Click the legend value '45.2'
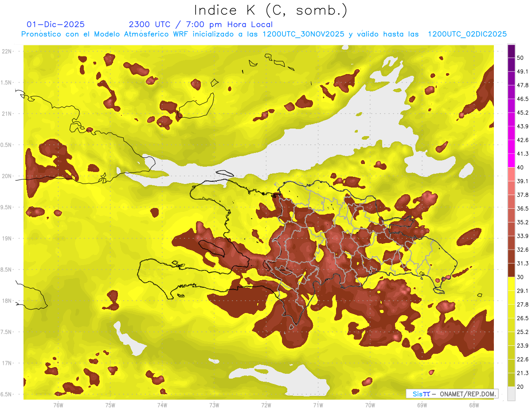The height and width of the screenshot is (411, 532). [x=523, y=113]
